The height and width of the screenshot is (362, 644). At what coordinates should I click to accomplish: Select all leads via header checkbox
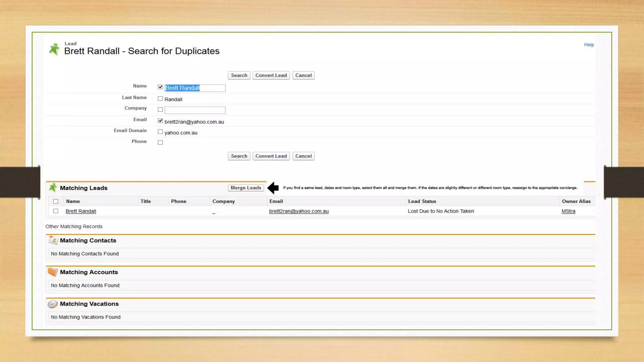56,201
